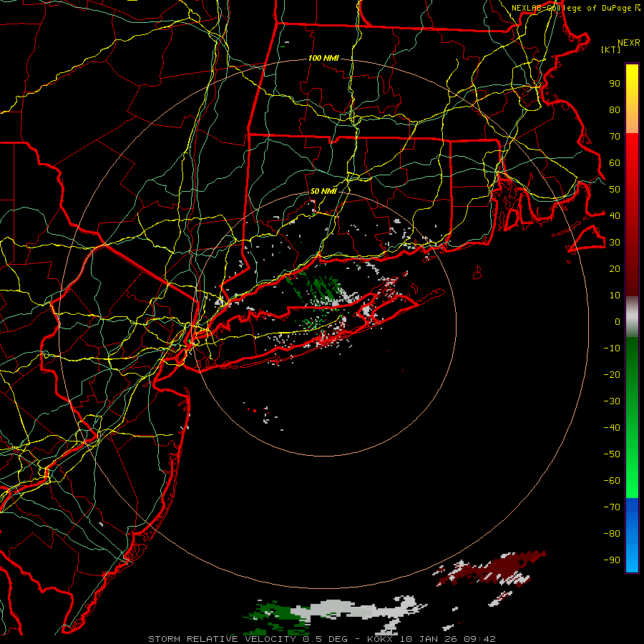Click the 30 value on velocity scale
The height and width of the screenshot is (644, 644).
click(x=615, y=243)
